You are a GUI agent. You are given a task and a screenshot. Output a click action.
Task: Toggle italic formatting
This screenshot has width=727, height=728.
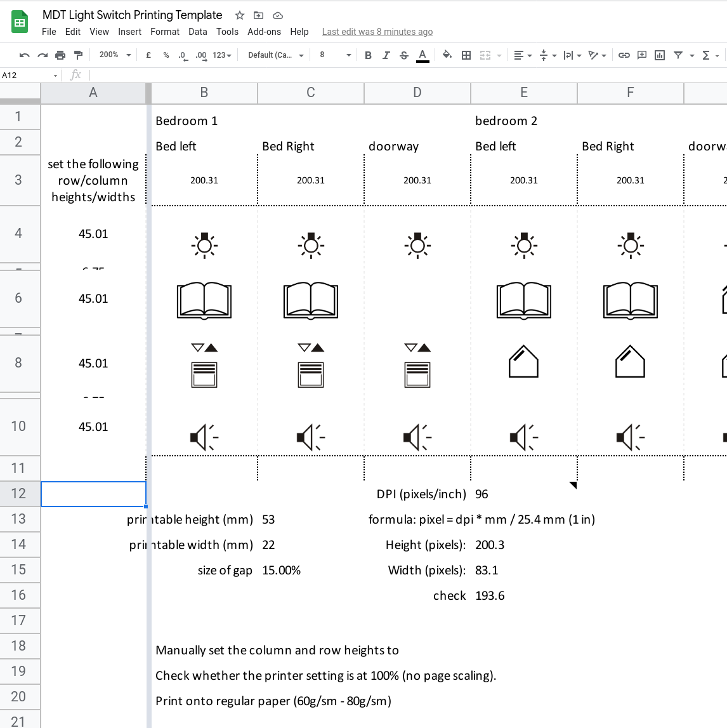coord(386,55)
